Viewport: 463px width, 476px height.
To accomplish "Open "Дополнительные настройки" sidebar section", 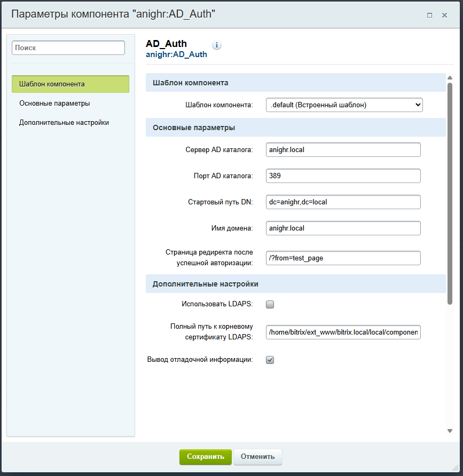I will 64,122.
